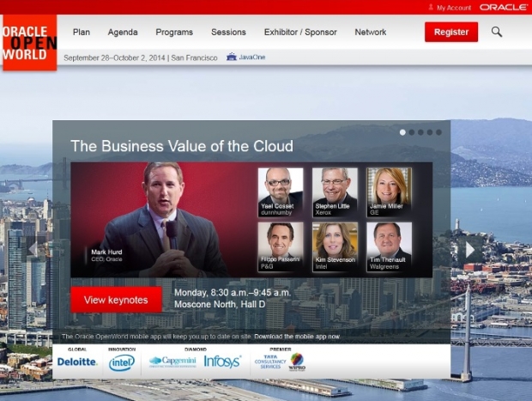This screenshot has height=401, width=532.
Task: Click the DIAMOND sponsor label
Action: click(196, 349)
